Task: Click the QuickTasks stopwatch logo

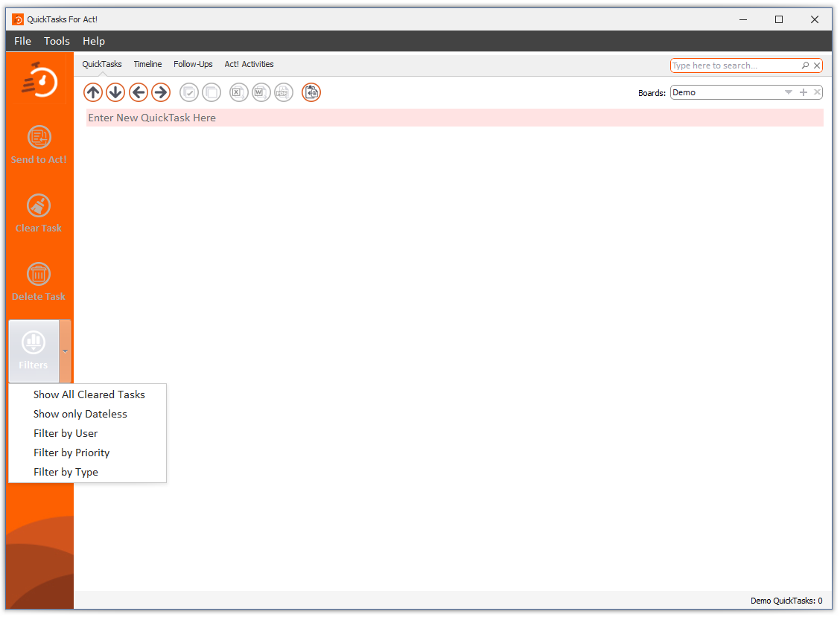Action: 39,80
